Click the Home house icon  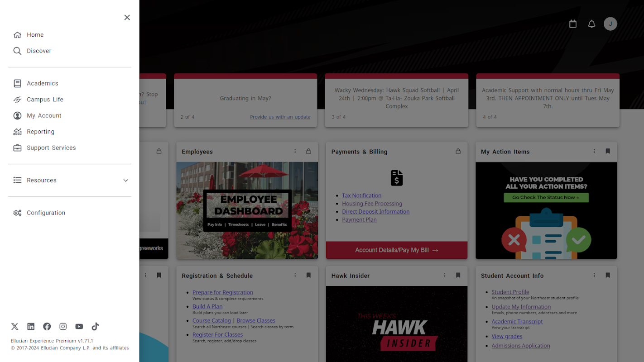click(17, 35)
